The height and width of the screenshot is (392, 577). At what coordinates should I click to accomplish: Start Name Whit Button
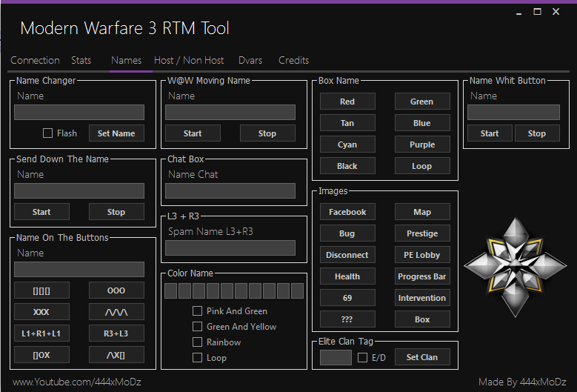coord(490,133)
